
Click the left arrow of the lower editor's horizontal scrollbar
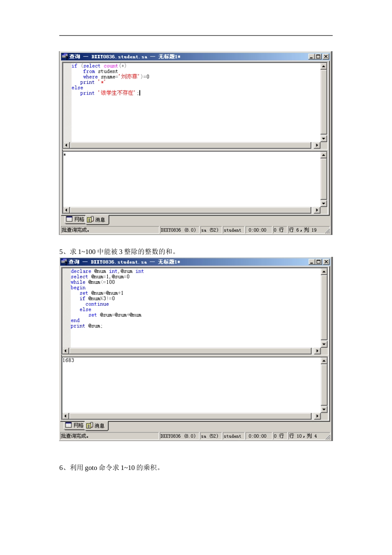(x=66, y=351)
